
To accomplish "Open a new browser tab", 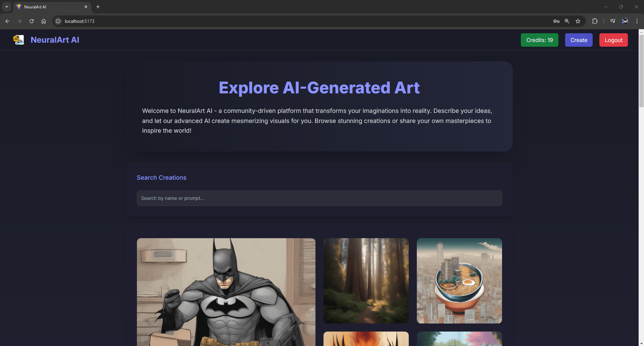I will click(98, 7).
